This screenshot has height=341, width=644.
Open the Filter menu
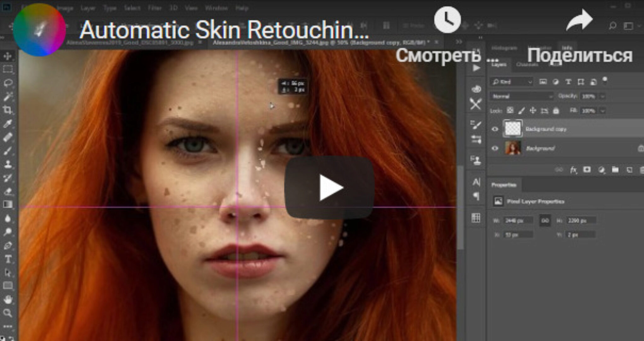click(154, 8)
